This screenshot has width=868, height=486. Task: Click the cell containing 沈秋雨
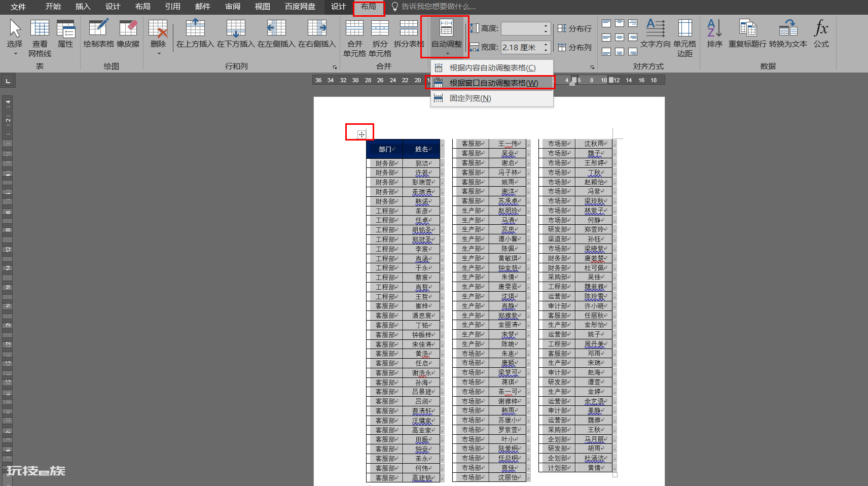(x=594, y=144)
